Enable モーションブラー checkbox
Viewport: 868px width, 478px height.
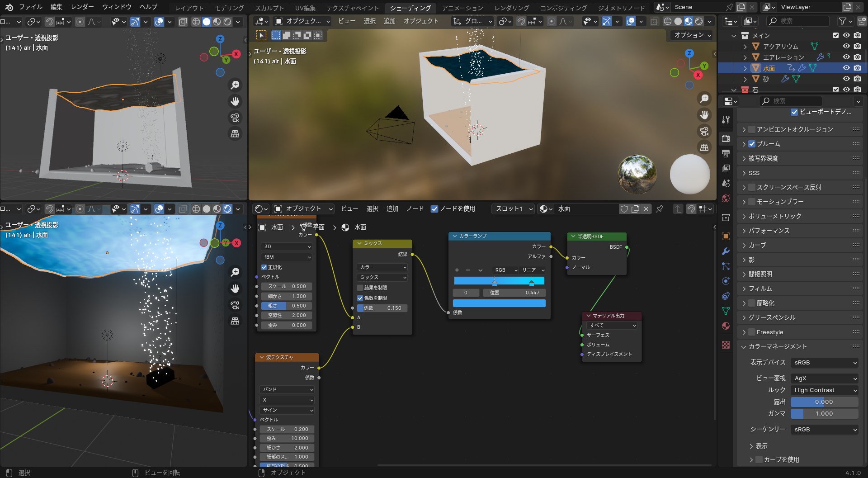(x=752, y=202)
